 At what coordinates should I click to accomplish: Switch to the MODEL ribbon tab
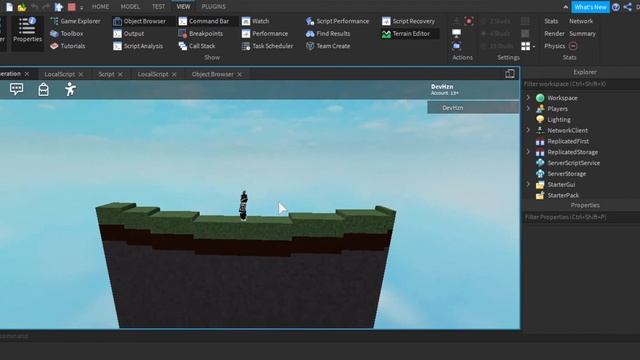tap(130, 7)
